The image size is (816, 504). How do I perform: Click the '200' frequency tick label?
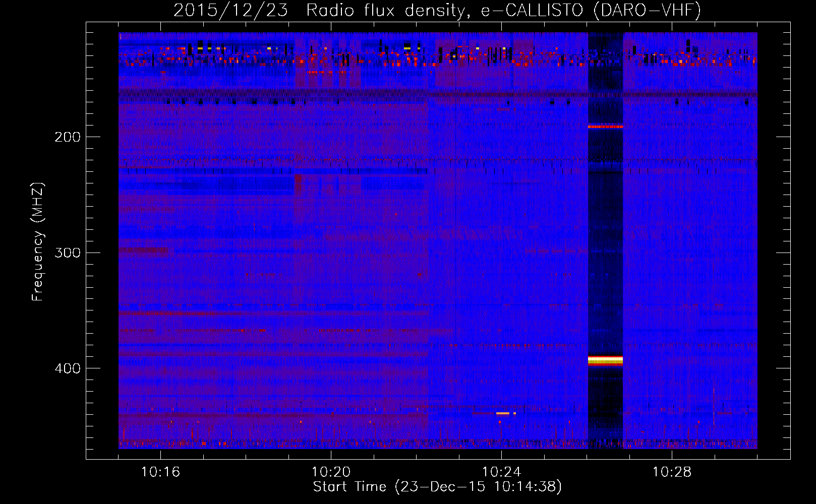[x=68, y=137]
